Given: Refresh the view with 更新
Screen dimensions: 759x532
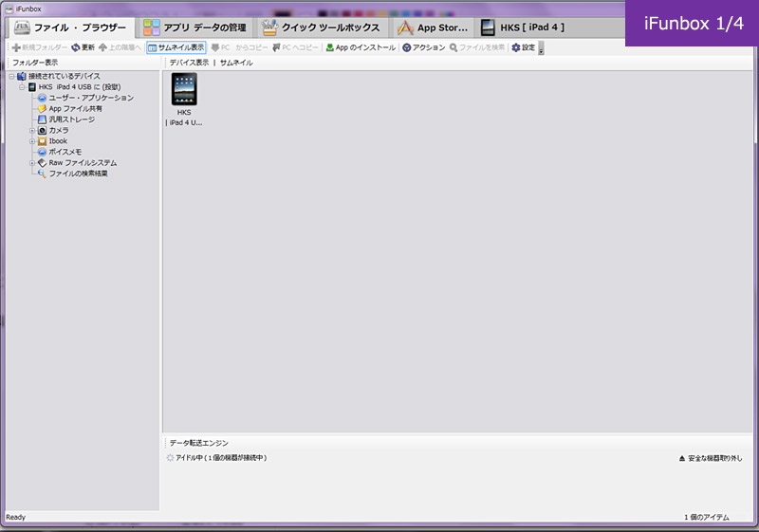Looking at the screenshot, I should [x=83, y=47].
